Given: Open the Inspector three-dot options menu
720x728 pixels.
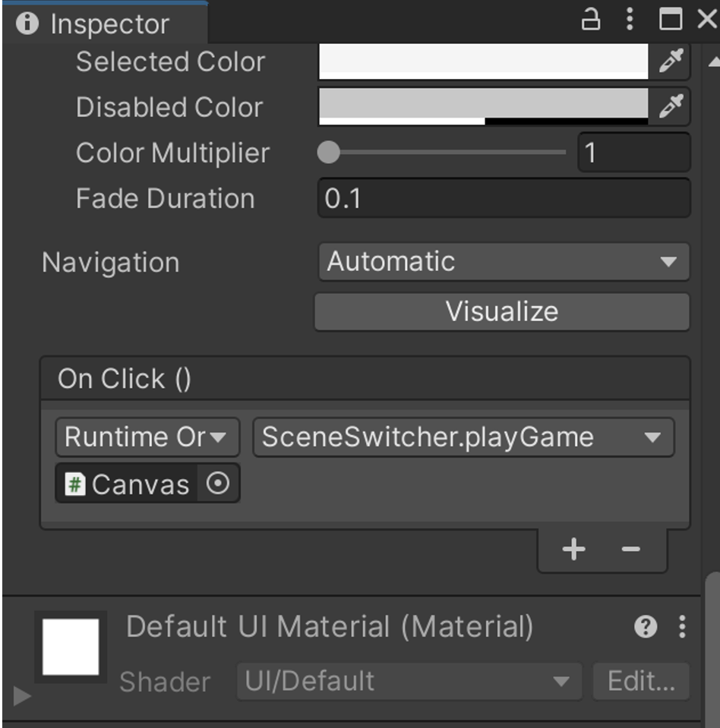Looking at the screenshot, I should pos(630,19).
